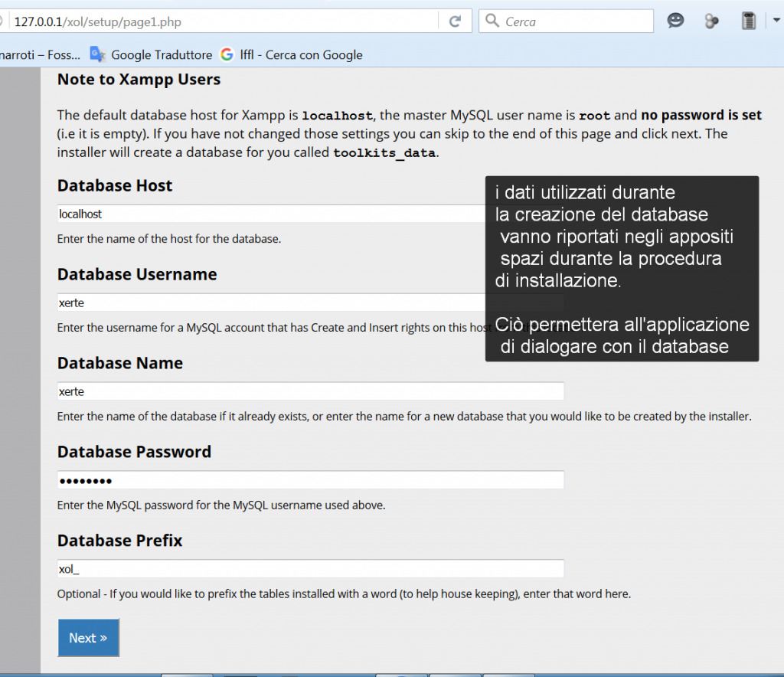The height and width of the screenshot is (677, 784).
Task: Click 'Enter the name of the host' hint
Action: click(169, 239)
